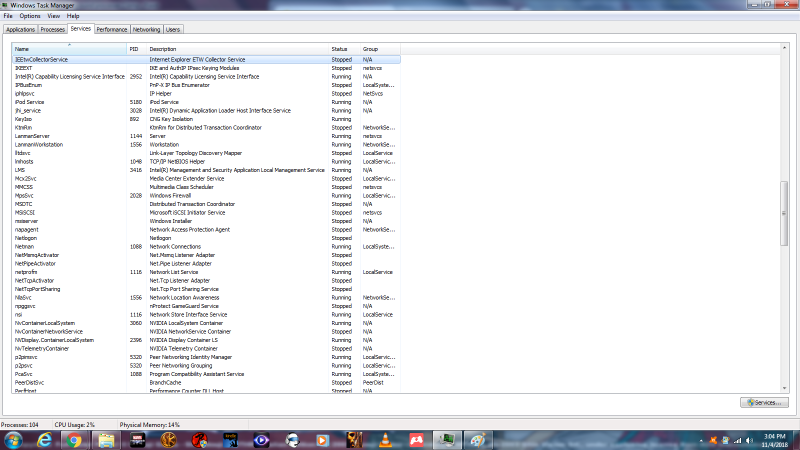The height and width of the screenshot is (450, 800).
Task: Open the File menu
Action: [x=8, y=16]
